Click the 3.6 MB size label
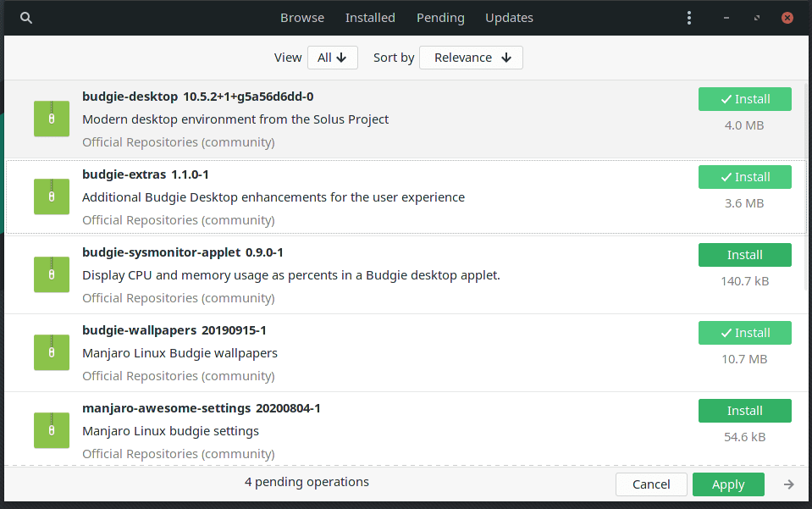The width and height of the screenshot is (812, 509). coord(744,203)
